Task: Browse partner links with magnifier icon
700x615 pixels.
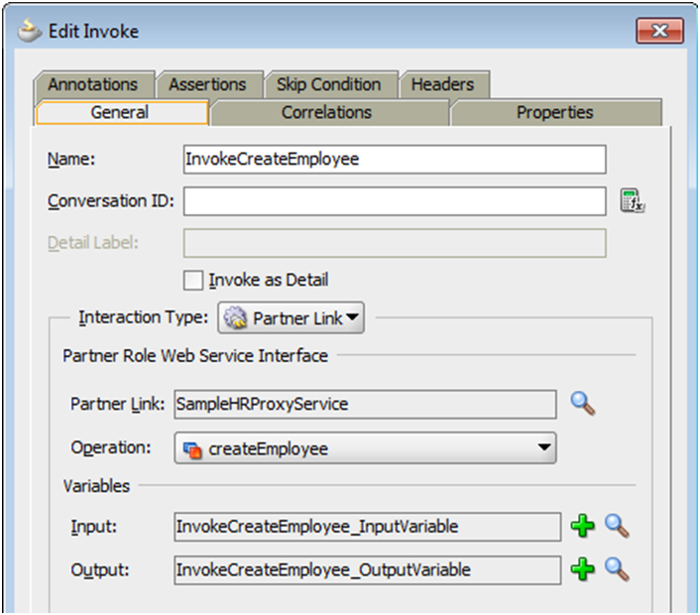Action: click(583, 404)
